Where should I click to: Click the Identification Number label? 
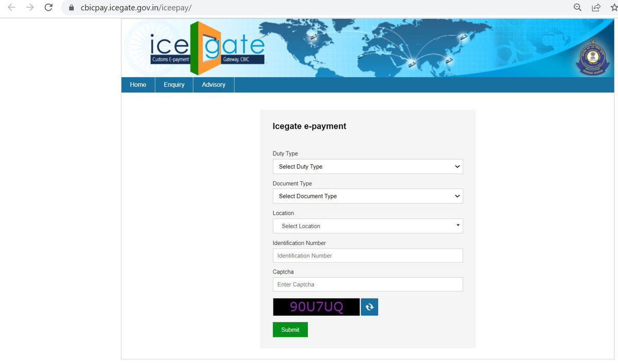pos(299,243)
